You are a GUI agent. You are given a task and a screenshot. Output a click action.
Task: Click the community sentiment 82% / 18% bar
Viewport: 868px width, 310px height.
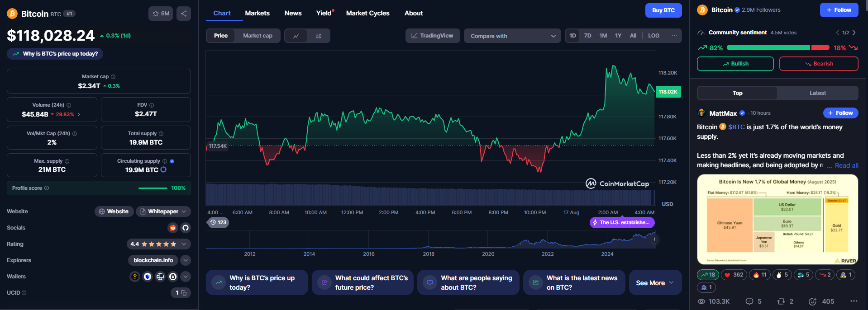tap(777, 47)
